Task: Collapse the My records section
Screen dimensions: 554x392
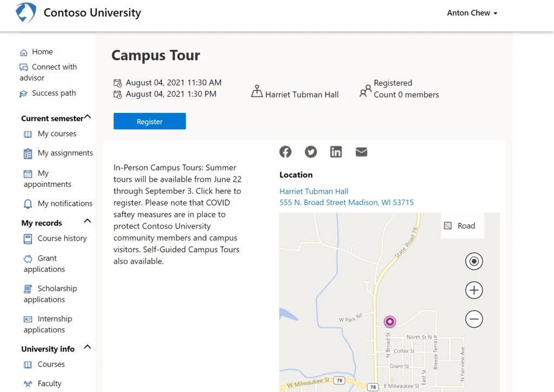Action: [x=88, y=222]
